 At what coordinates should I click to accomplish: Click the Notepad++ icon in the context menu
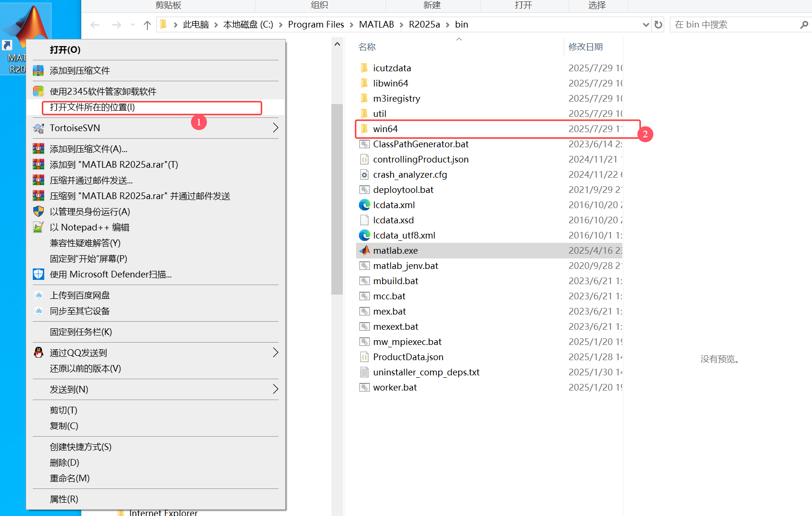click(39, 227)
